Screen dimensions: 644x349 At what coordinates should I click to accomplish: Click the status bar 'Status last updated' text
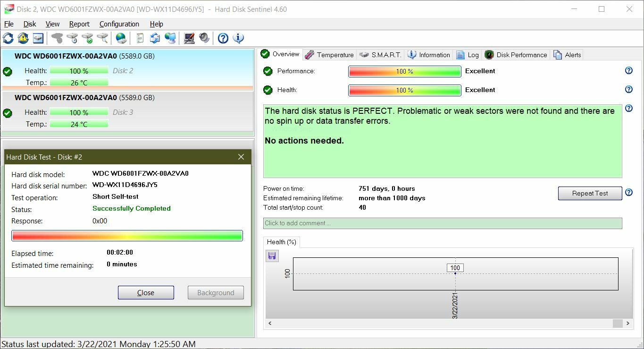point(98,344)
